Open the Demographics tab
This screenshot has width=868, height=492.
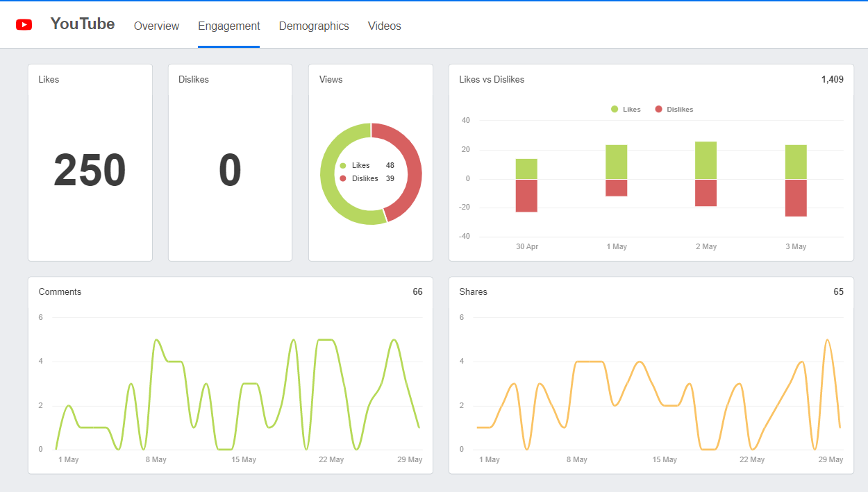[x=314, y=26]
